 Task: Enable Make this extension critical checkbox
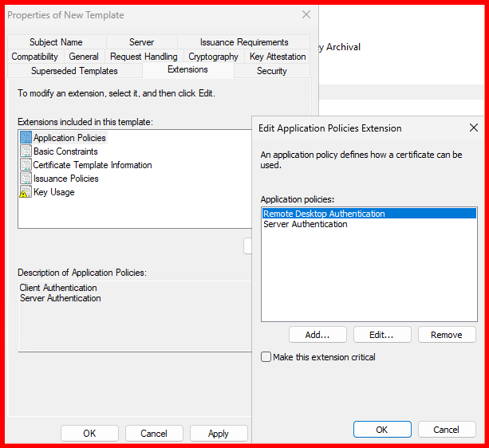pos(266,357)
